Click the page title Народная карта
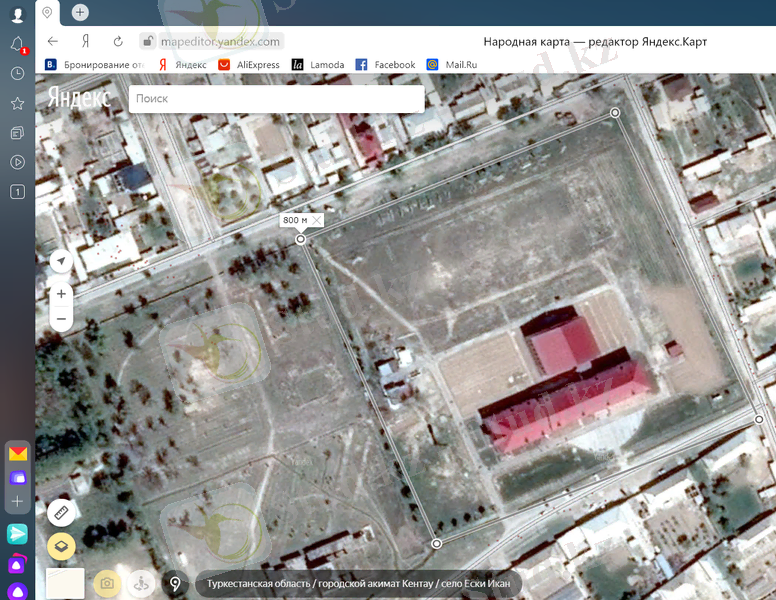 [595, 42]
